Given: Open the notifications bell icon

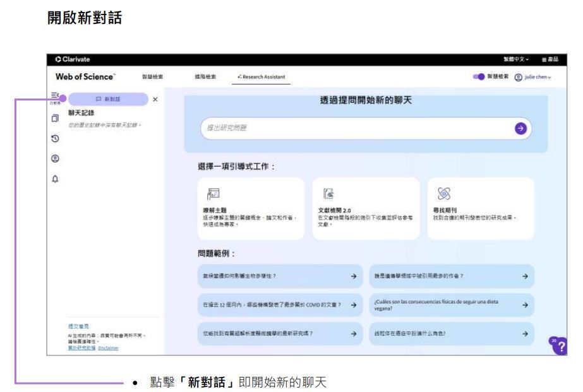Looking at the screenshot, I should point(55,179).
